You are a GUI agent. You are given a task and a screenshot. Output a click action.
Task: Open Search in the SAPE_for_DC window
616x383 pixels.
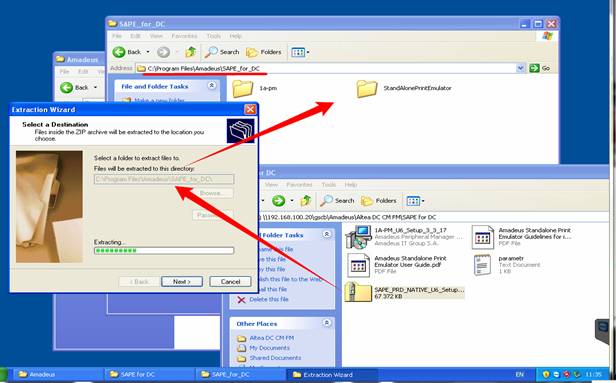tap(222, 52)
